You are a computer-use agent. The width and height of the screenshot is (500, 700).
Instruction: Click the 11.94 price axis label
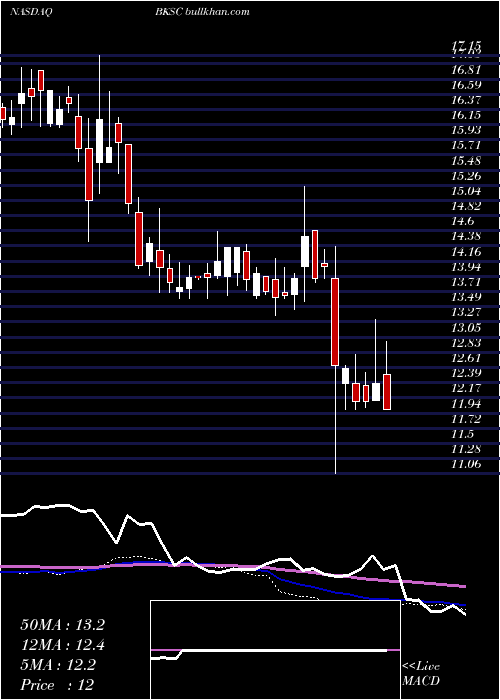pyautogui.click(x=466, y=404)
